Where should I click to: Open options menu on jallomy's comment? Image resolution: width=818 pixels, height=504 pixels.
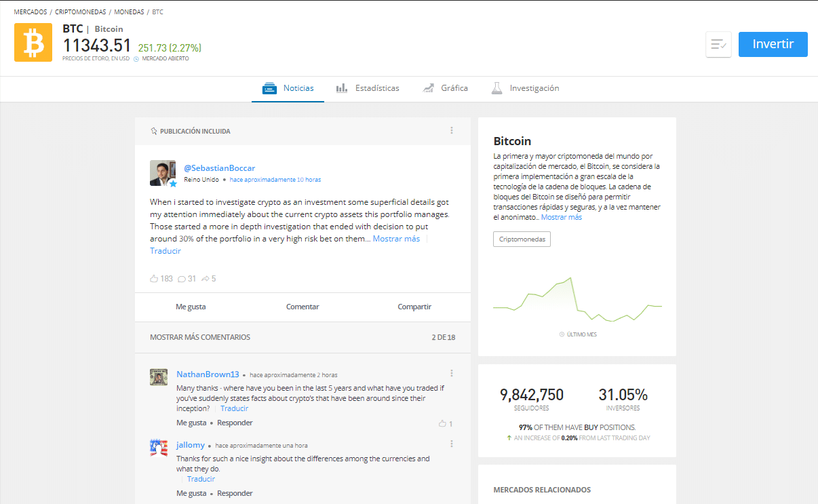point(452,444)
